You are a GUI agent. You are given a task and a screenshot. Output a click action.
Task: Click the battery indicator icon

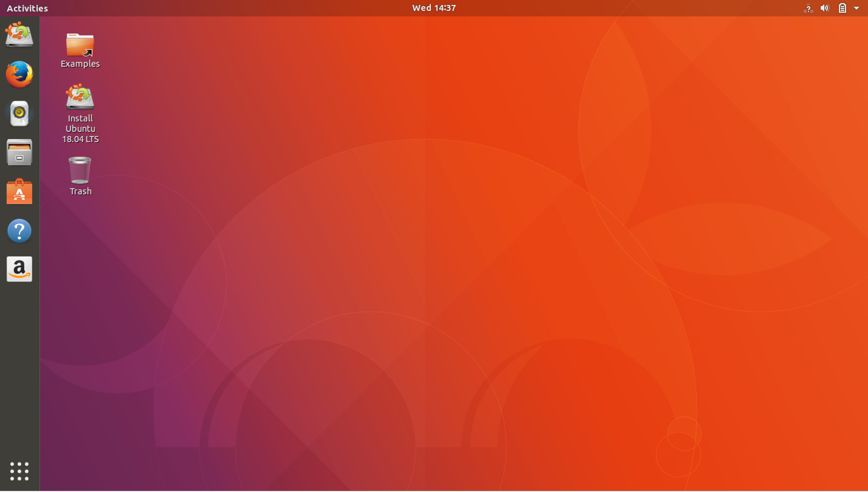pyautogui.click(x=842, y=8)
